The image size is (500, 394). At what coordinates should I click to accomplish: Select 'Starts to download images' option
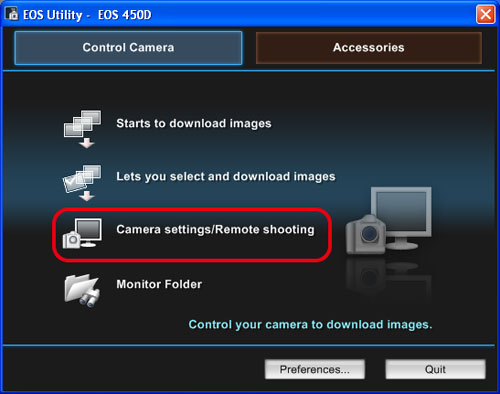click(194, 123)
